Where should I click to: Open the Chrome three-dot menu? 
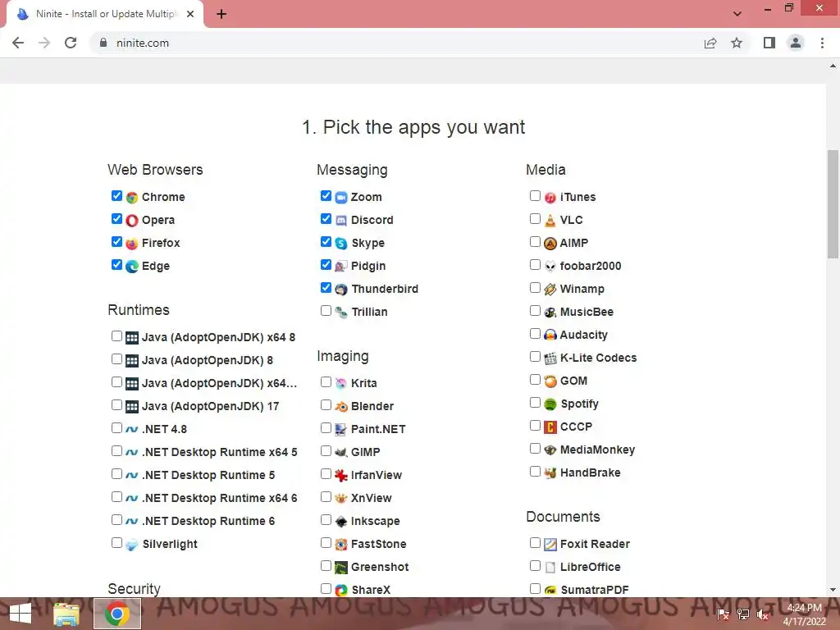coord(822,43)
